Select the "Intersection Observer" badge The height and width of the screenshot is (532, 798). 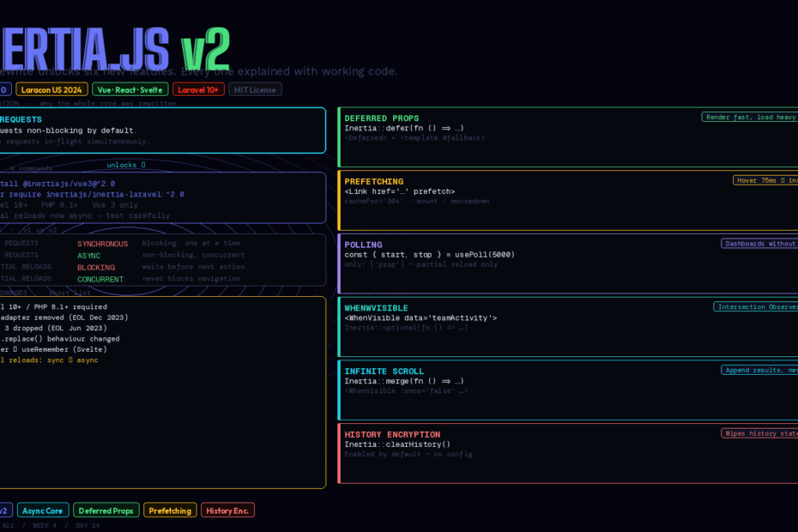(755, 306)
